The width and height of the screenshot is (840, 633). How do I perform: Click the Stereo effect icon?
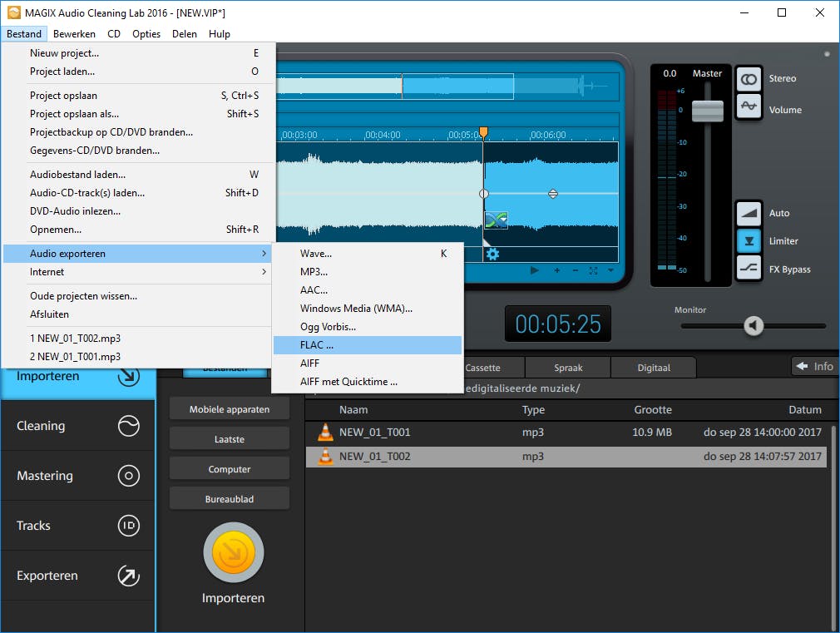point(749,79)
